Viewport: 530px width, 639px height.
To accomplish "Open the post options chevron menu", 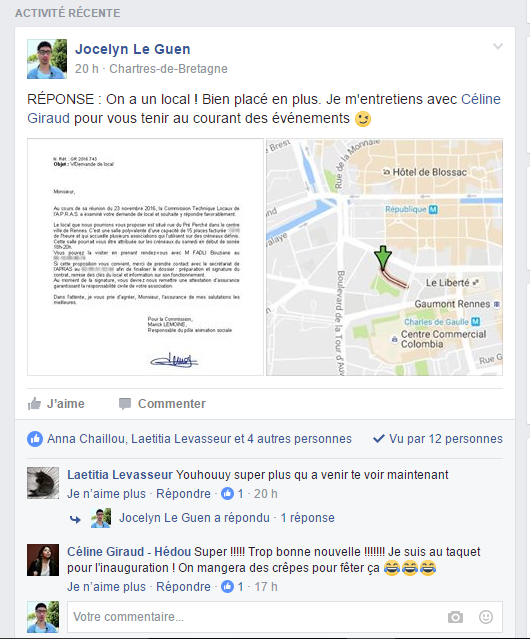I will point(498,46).
